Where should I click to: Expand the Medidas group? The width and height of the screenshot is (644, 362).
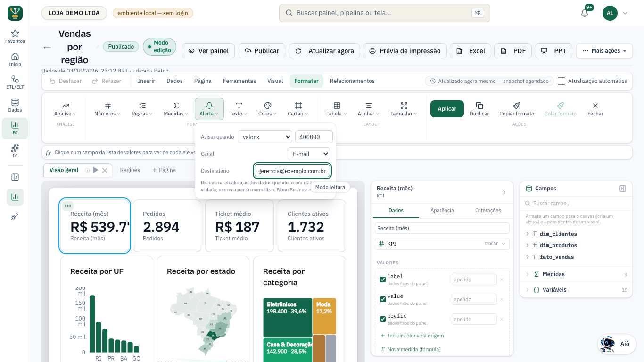[576, 274]
